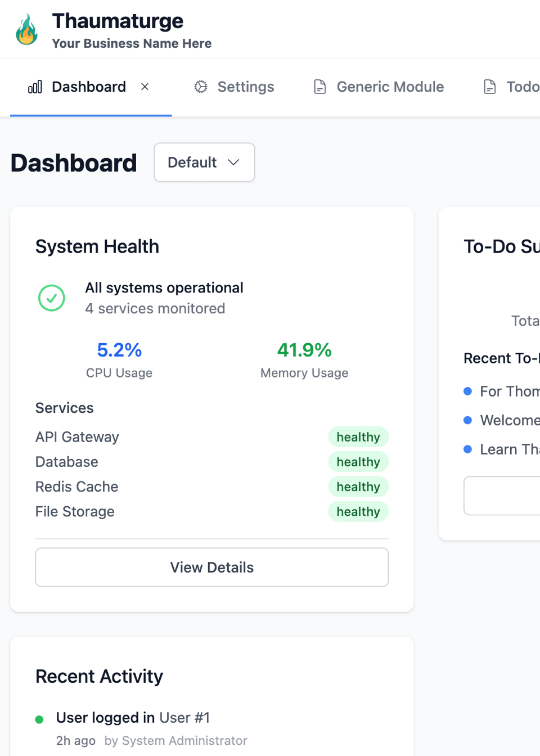The image size is (540, 756).
Task: Click the green dot beside User logged in
Action: [x=39, y=718]
